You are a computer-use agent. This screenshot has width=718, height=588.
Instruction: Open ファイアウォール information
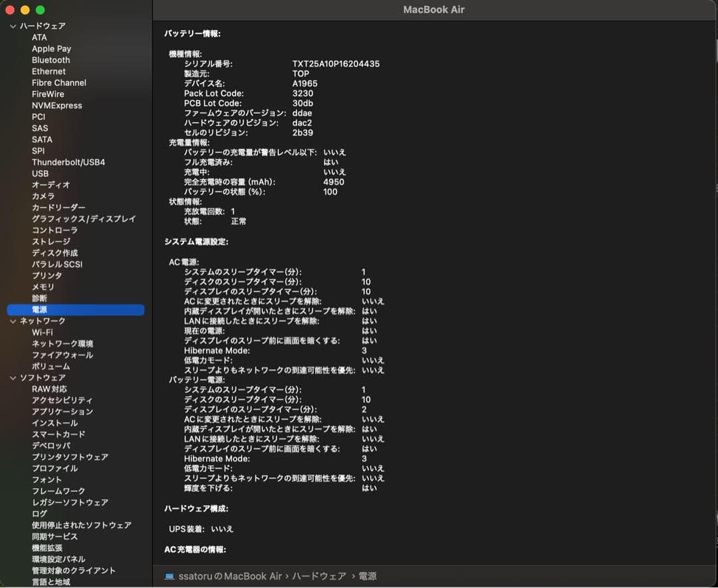tap(62, 355)
